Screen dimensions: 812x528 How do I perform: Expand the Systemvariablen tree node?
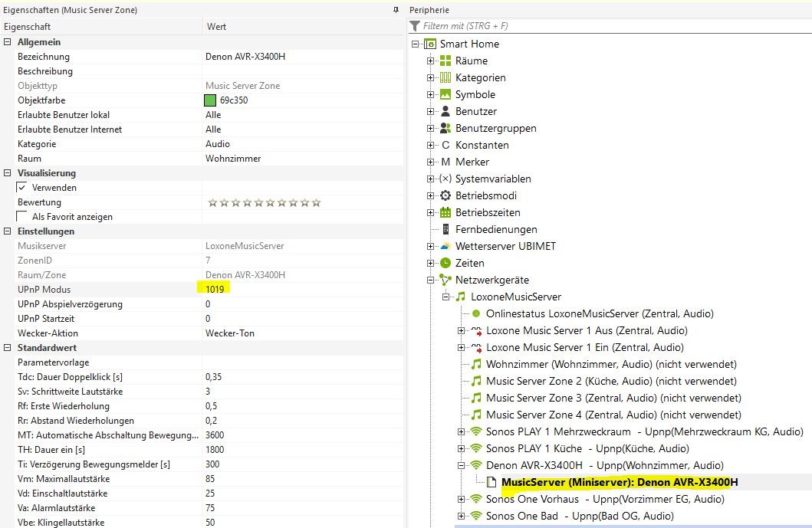(430, 179)
